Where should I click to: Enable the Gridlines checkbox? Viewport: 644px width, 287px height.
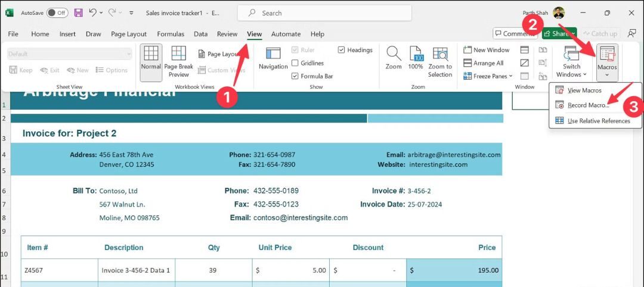295,63
